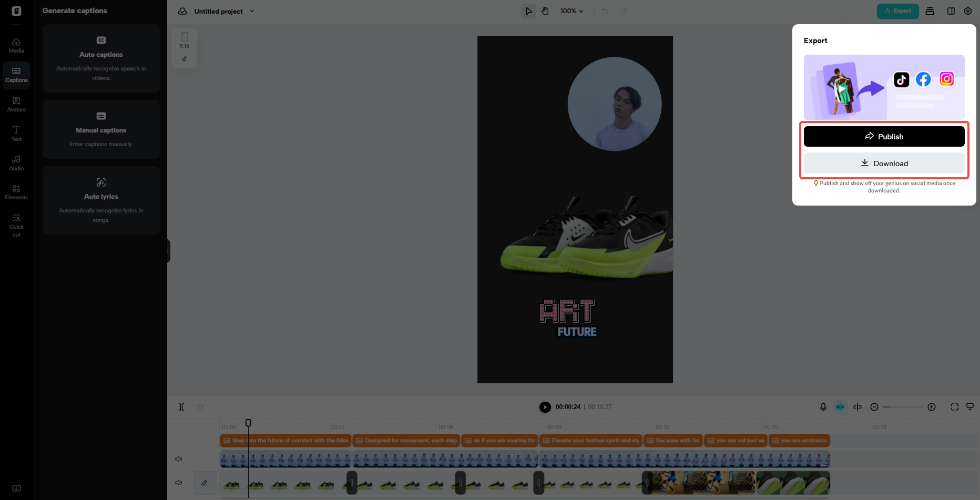Image resolution: width=980 pixels, height=500 pixels.
Task: Click Instagram icon in Export panel
Action: click(947, 79)
